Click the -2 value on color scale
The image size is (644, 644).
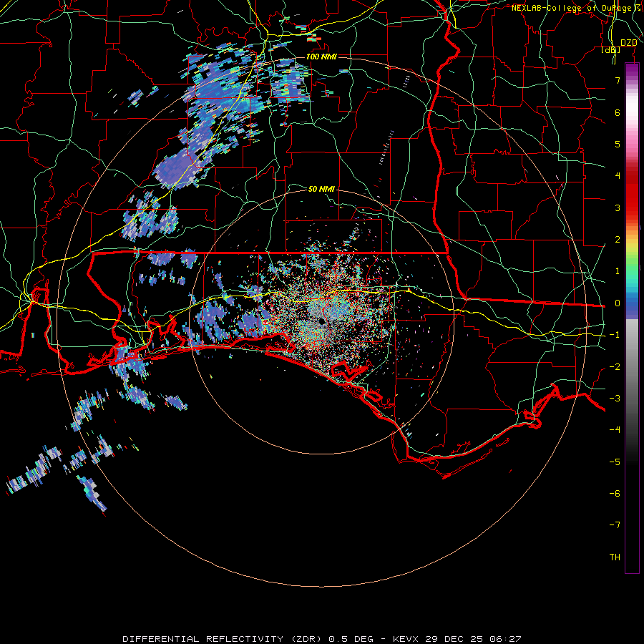pyautogui.click(x=615, y=367)
